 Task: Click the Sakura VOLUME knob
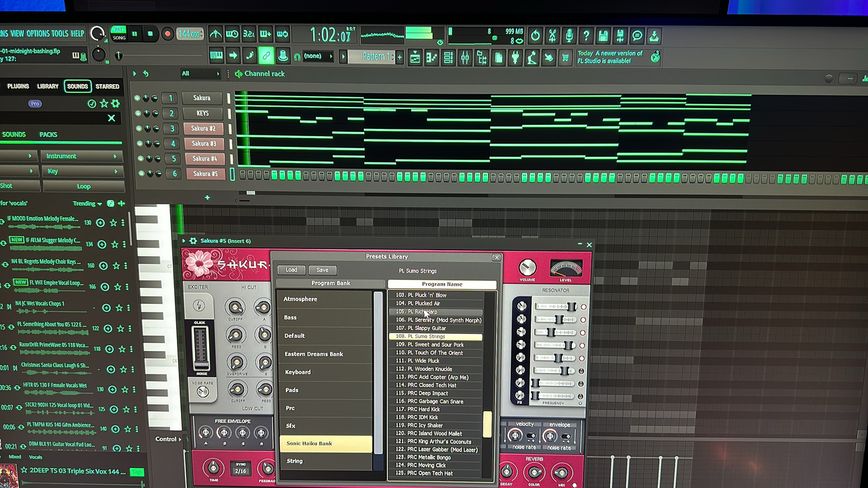(527, 268)
